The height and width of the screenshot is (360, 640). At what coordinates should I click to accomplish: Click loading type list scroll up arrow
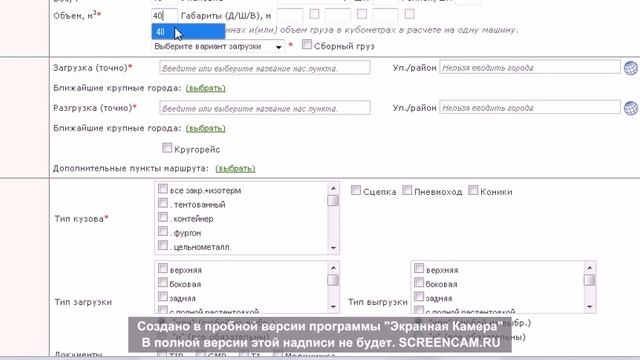333,268
